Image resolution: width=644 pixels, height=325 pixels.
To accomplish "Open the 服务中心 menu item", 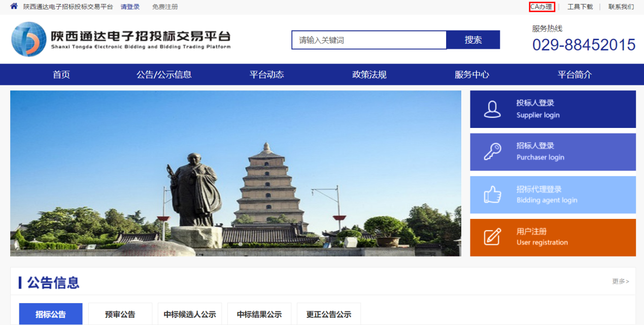I will point(472,75).
